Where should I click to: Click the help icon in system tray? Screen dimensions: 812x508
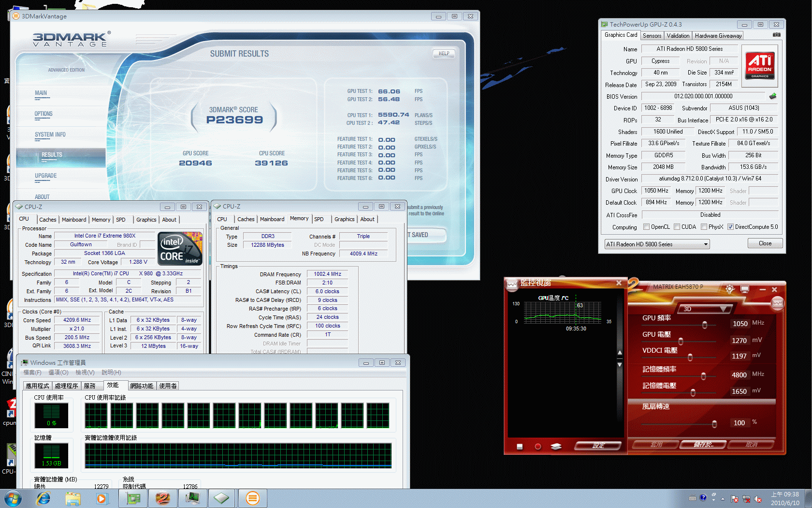[x=703, y=498]
